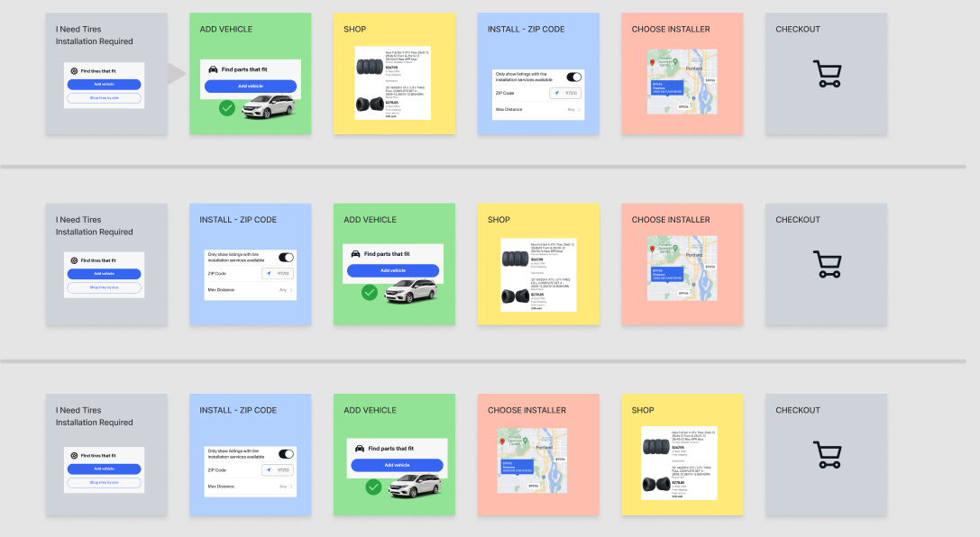Click the car icon in bottom row Add Vehicle card
980x537 pixels.
coord(360,449)
